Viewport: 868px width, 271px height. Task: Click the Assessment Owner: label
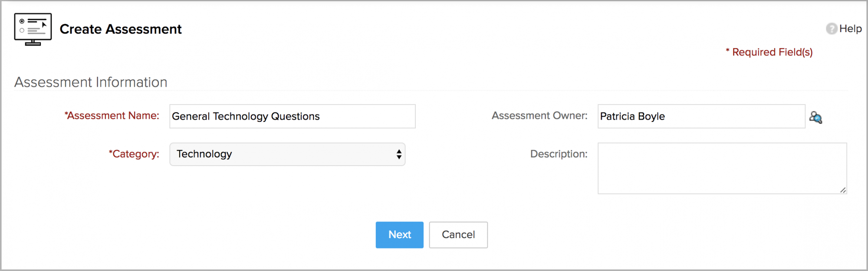coord(539,116)
